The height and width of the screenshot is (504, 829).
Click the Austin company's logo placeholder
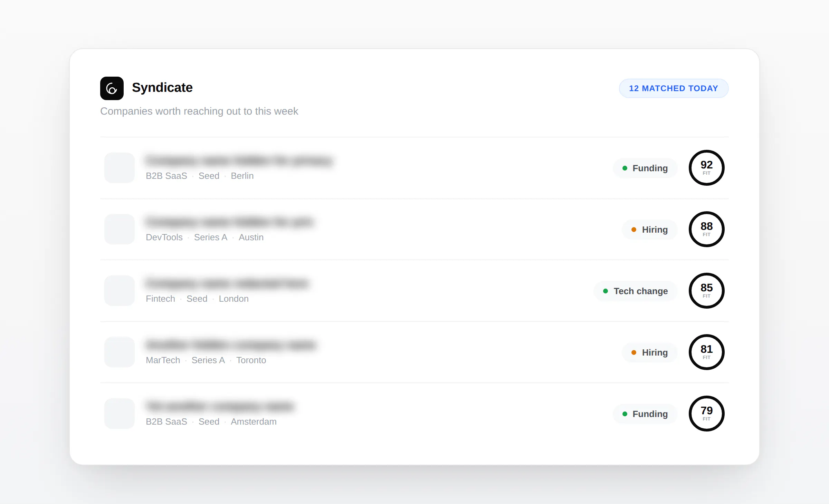coord(120,229)
